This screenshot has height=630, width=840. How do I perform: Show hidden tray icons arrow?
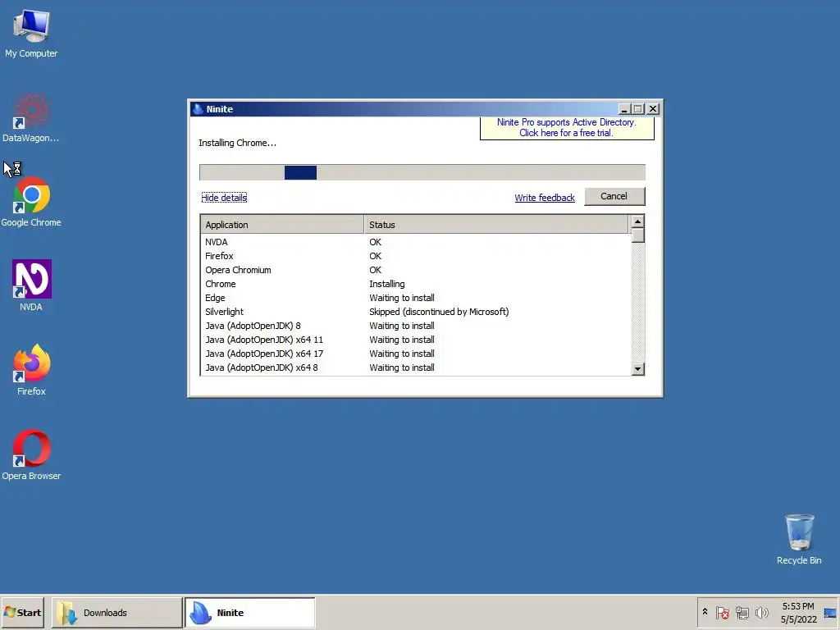705,612
